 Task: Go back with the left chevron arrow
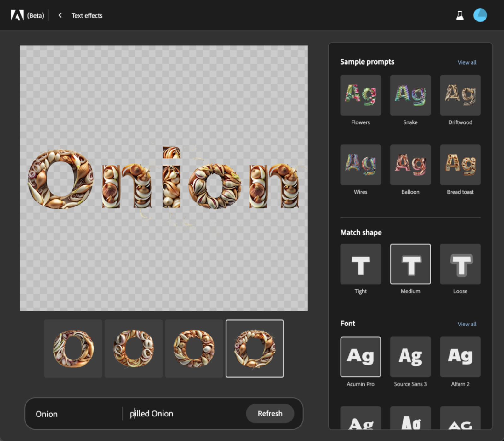coord(60,15)
